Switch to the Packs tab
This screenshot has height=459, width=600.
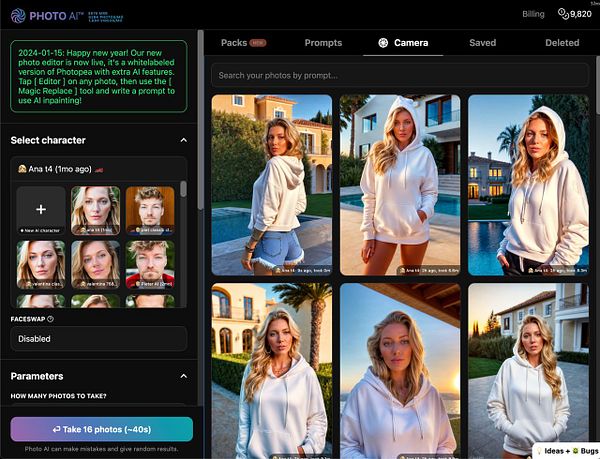coord(243,43)
